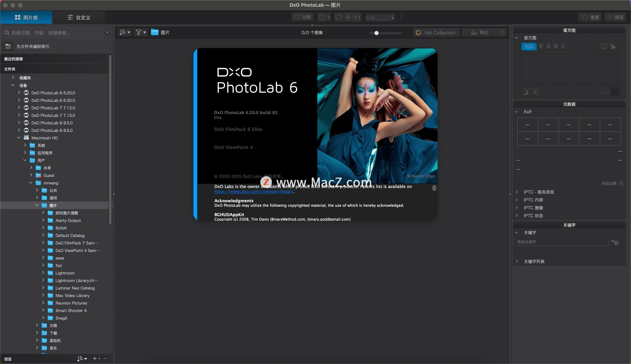Click the 图片 folder icon in the path bar
631x364 pixels.
[x=155, y=32]
